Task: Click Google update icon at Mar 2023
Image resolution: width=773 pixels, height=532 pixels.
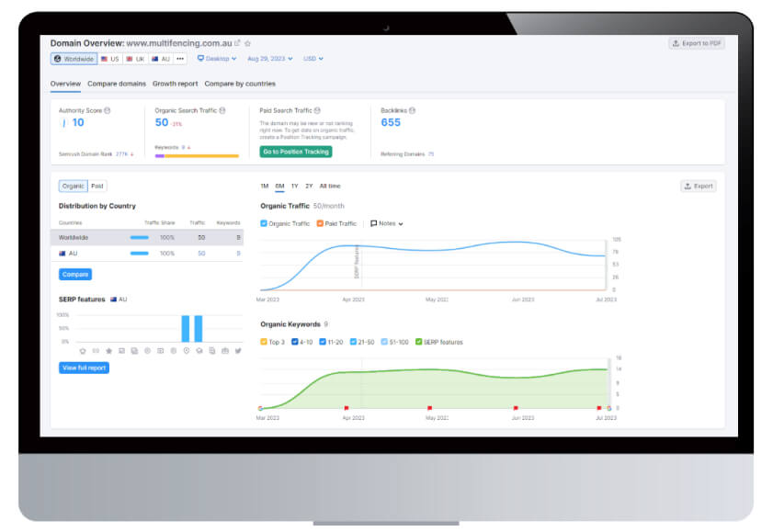Action: [x=260, y=408]
